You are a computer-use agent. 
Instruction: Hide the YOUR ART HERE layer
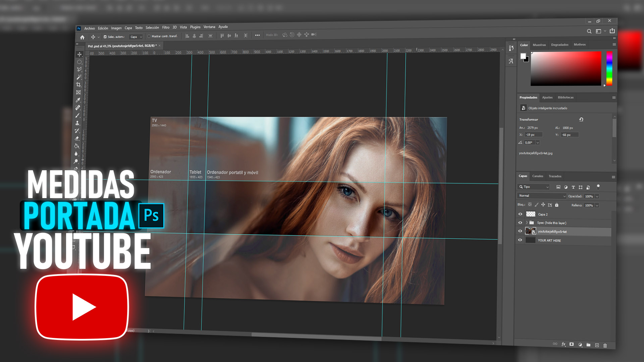(x=520, y=240)
